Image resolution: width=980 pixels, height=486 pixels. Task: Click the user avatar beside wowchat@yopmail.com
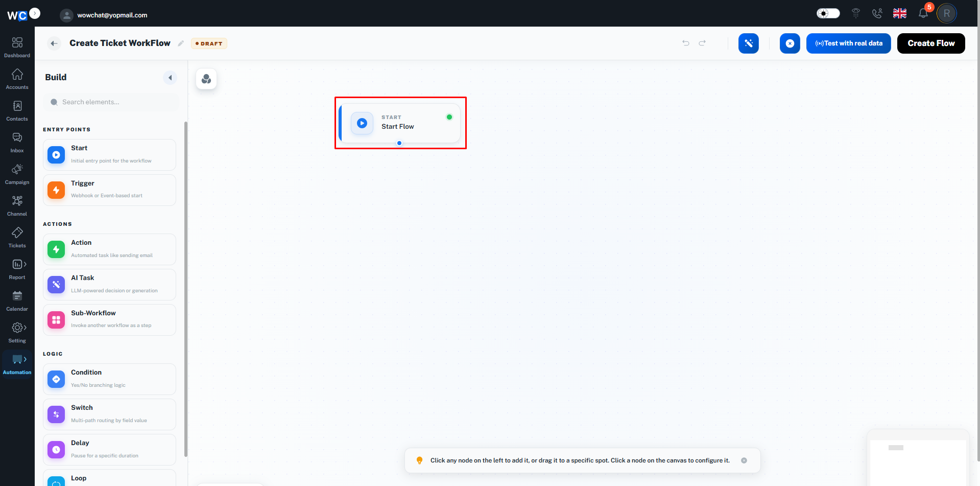(66, 15)
